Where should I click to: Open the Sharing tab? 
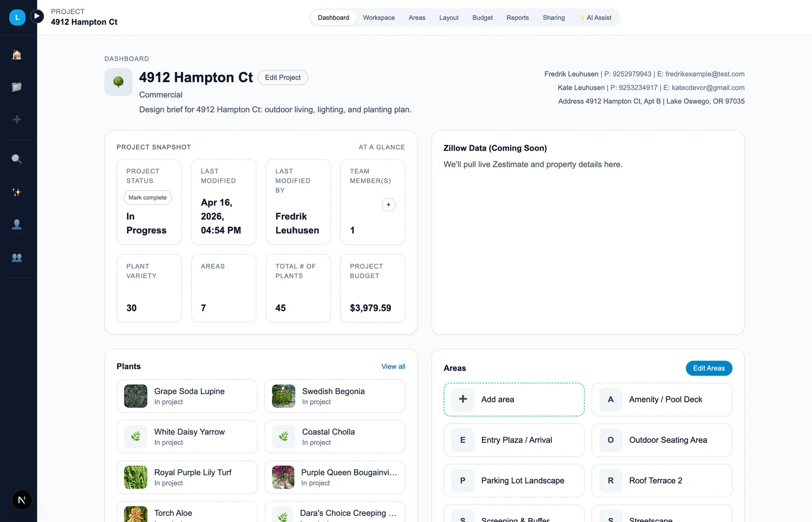pyautogui.click(x=554, y=18)
